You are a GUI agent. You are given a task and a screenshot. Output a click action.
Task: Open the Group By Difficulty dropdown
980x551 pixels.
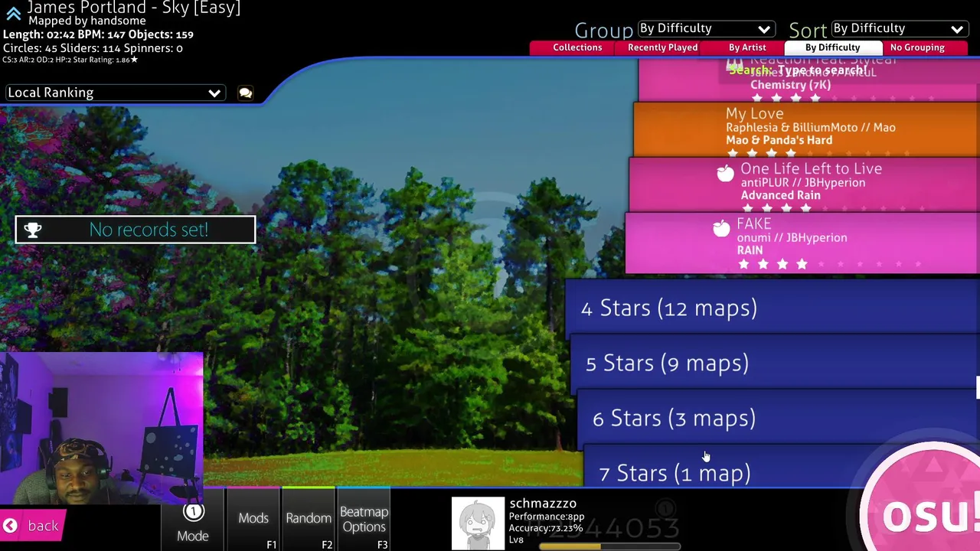(x=705, y=28)
